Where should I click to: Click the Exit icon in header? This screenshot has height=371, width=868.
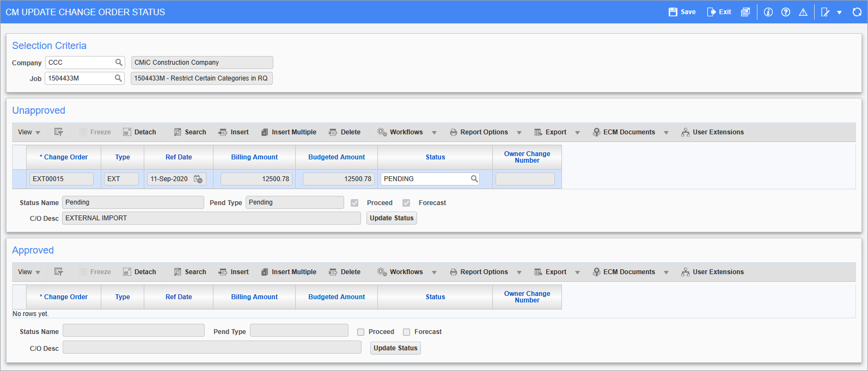[x=711, y=12]
